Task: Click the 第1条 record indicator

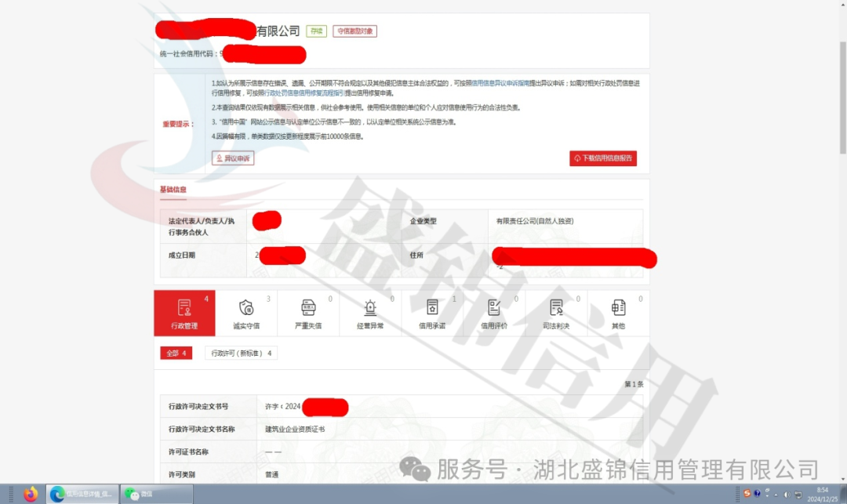Action: [x=634, y=384]
